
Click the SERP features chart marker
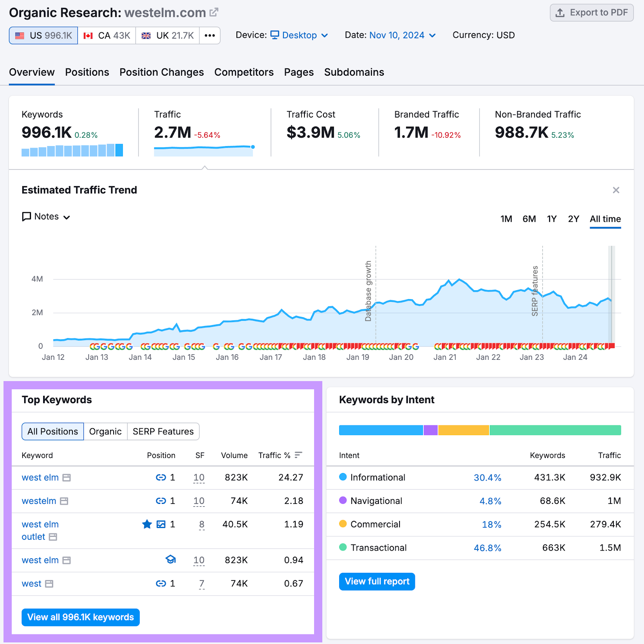(x=535, y=291)
